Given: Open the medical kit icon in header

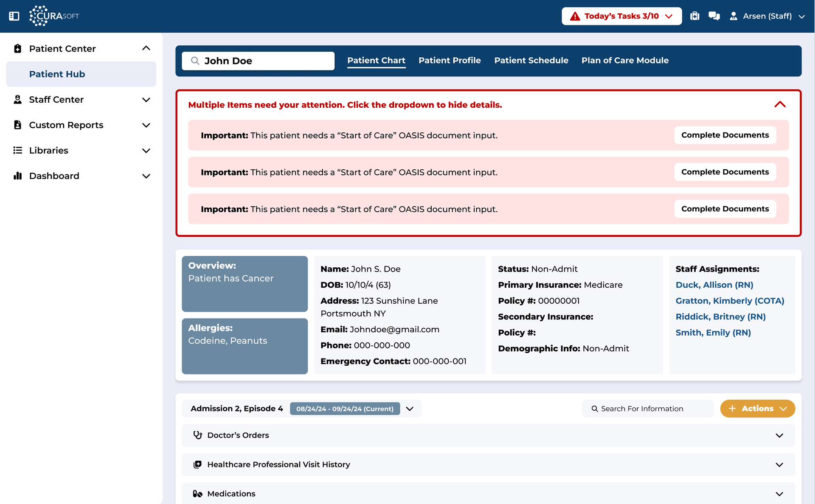Looking at the screenshot, I should (x=694, y=16).
